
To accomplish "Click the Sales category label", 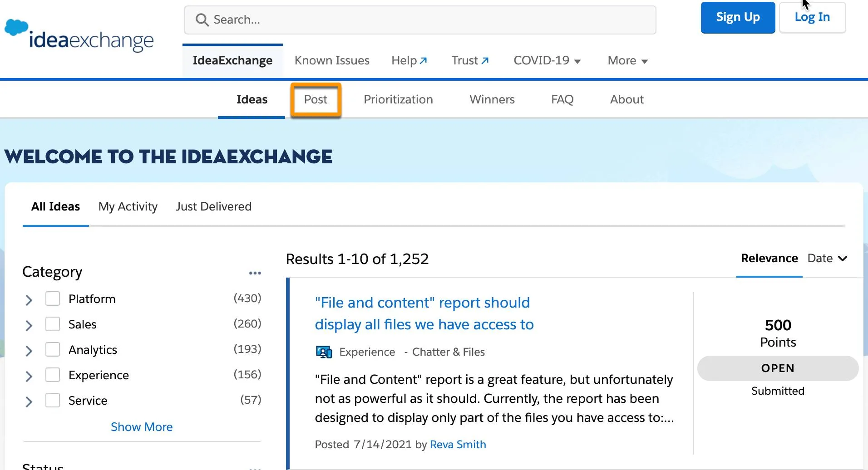I will point(82,324).
